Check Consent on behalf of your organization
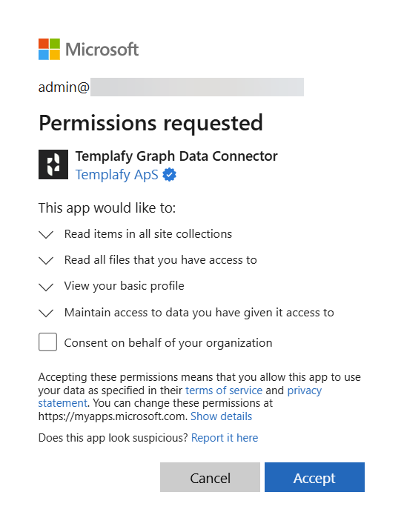This screenshot has width=404, height=532. (x=47, y=342)
